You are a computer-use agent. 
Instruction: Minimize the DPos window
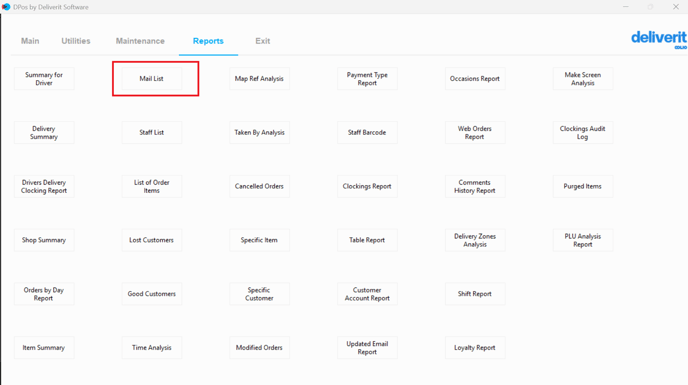(x=626, y=7)
